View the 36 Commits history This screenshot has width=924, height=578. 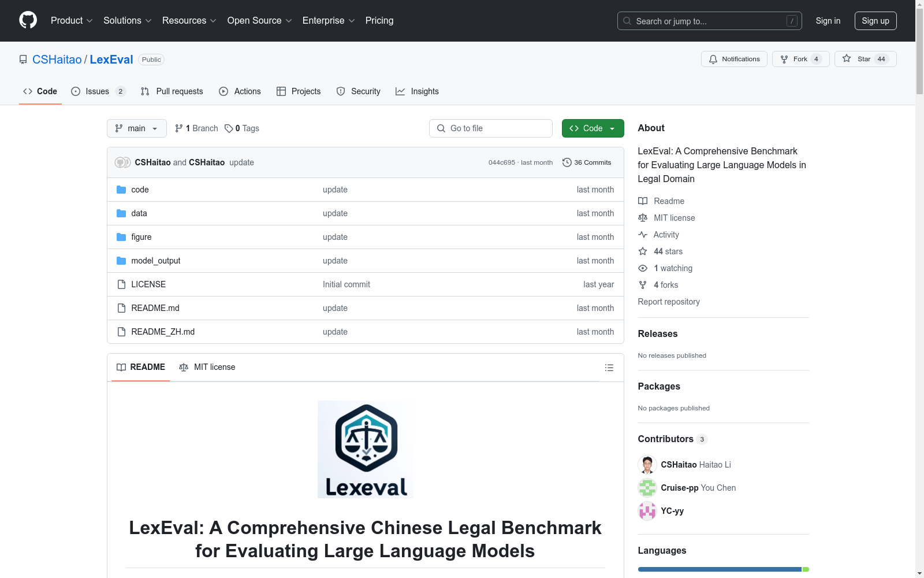pos(587,162)
